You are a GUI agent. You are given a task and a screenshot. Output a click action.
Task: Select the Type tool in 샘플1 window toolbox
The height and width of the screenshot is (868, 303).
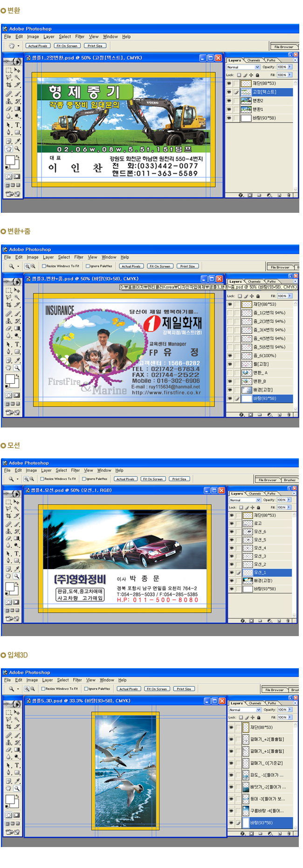[17, 125]
